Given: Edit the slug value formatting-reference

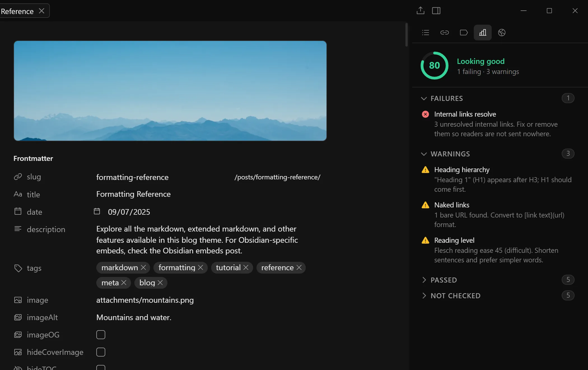Looking at the screenshot, I should click(132, 177).
